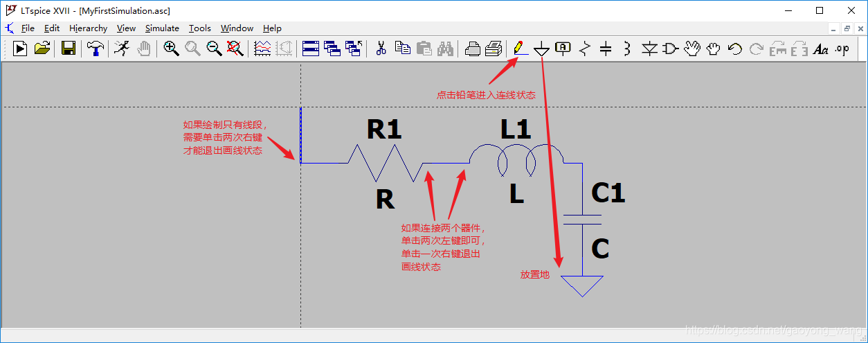
Task: Open the component library gate icon
Action: click(x=670, y=49)
